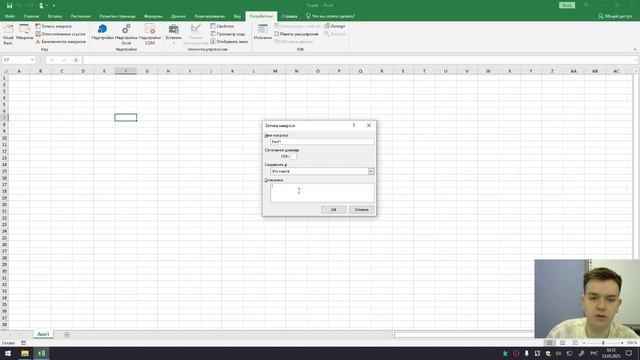
Task: Open quick access toolbar customize arrow
Action: click(x=53, y=5)
